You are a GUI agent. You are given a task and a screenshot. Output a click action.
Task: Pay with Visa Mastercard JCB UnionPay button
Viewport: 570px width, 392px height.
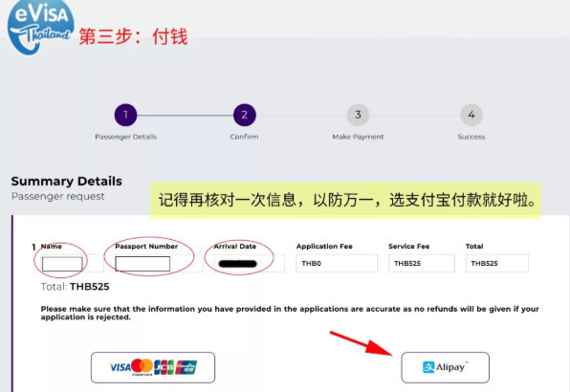(x=153, y=367)
